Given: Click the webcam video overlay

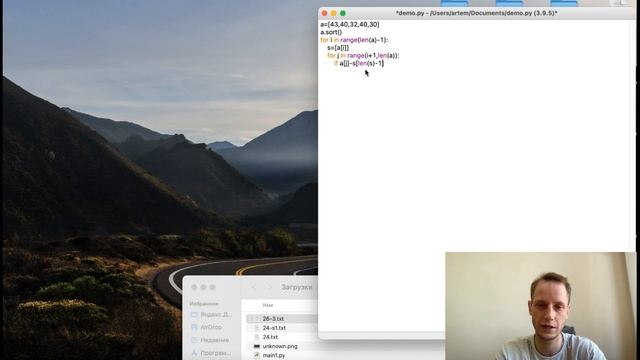Looking at the screenshot, I should [x=540, y=306].
